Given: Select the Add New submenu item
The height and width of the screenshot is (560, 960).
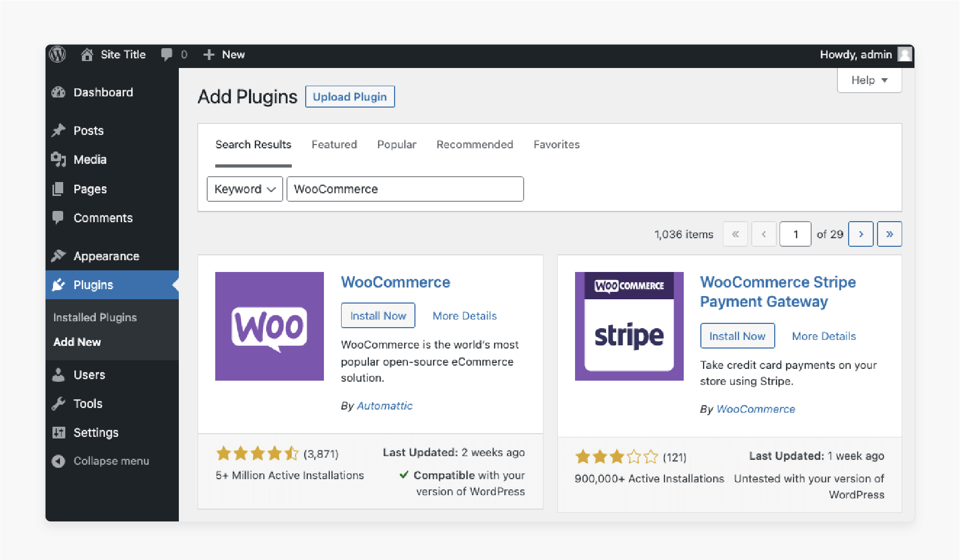Looking at the screenshot, I should pyautogui.click(x=77, y=342).
